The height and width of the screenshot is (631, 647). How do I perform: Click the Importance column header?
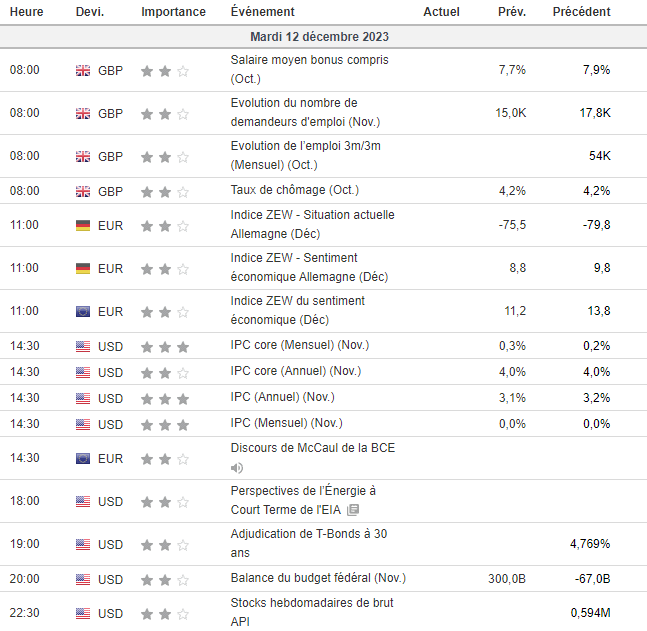(x=173, y=12)
